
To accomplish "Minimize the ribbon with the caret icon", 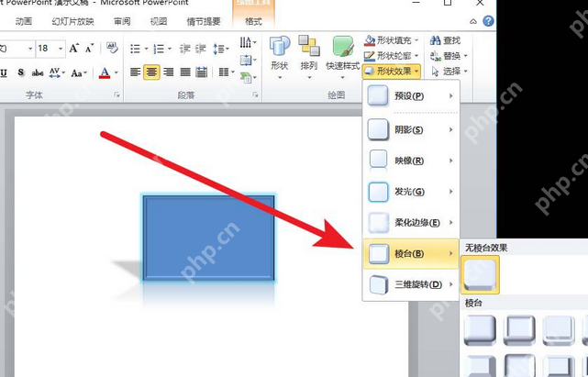I will [473, 21].
